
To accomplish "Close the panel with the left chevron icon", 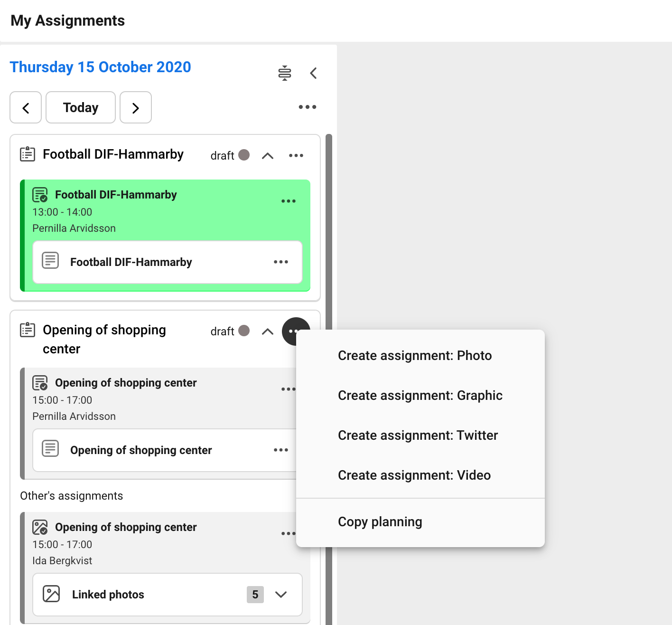I will click(x=313, y=73).
